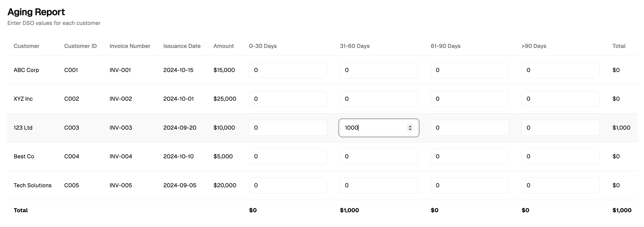
Task: Click the number stepper arrows in 123 Ltd row
Action: (x=410, y=128)
